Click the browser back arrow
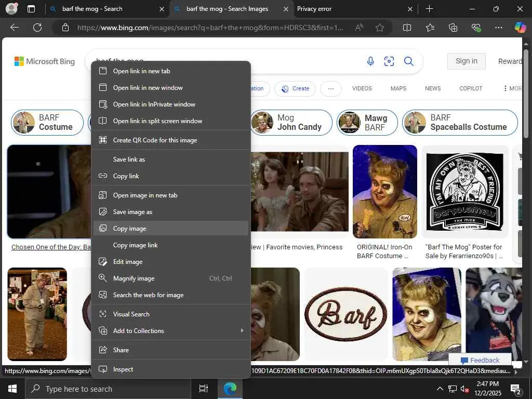The width and height of the screenshot is (532, 399). [14, 28]
